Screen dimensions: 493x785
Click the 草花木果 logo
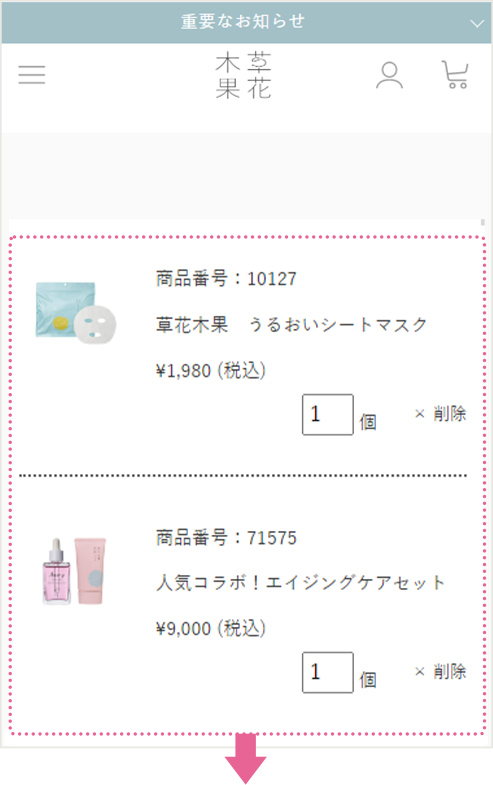(x=244, y=76)
